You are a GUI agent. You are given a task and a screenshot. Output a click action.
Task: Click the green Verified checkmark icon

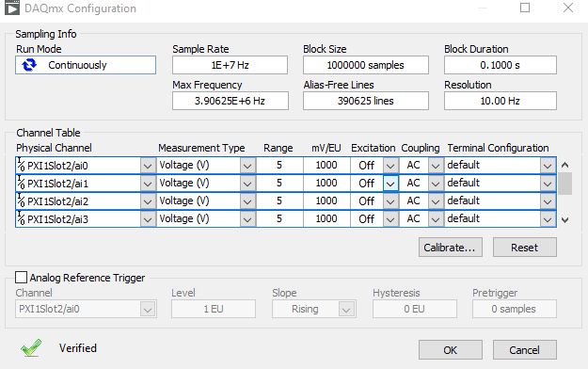click(x=31, y=347)
